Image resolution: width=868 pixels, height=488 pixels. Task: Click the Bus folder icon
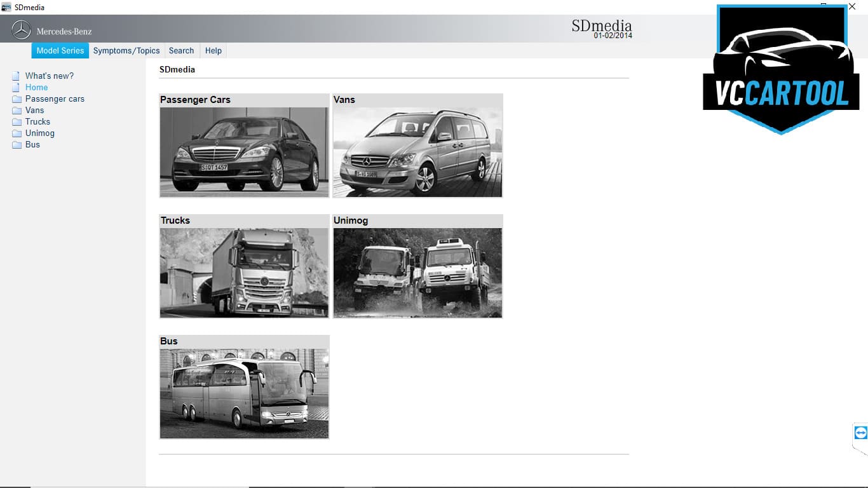tap(17, 145)
